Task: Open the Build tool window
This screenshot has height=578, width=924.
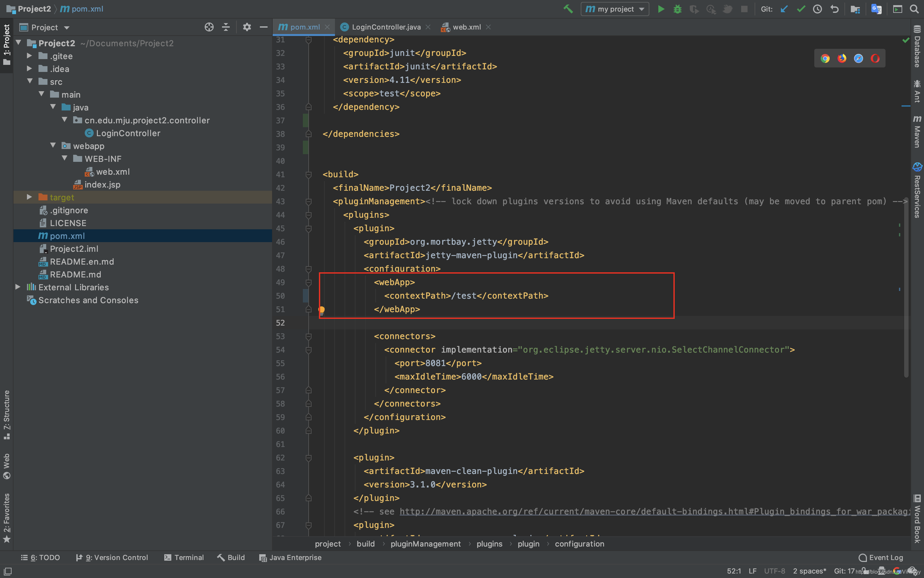Action: tap(231, 558)
